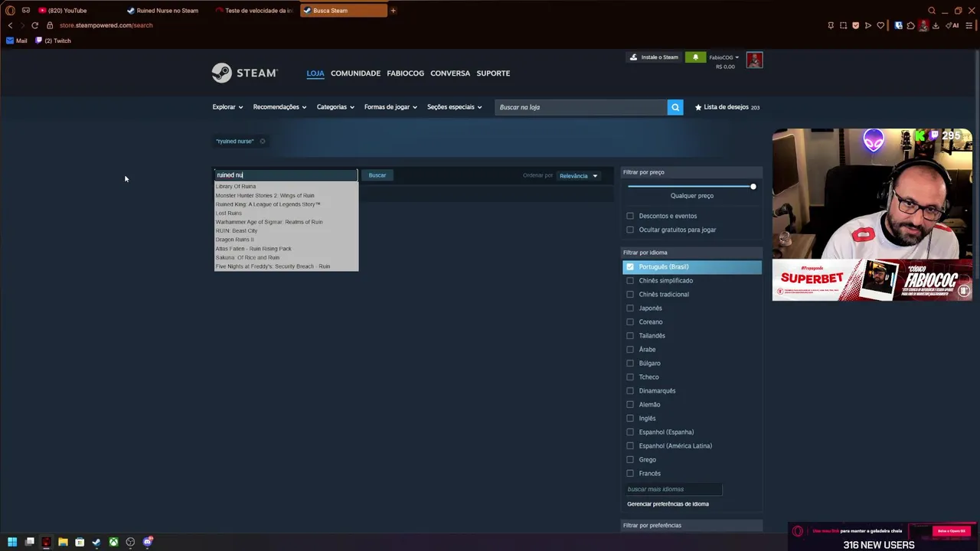980x551 pixels.
Task: Select Library Of Ruina suggestion
Action: (236, 186)
